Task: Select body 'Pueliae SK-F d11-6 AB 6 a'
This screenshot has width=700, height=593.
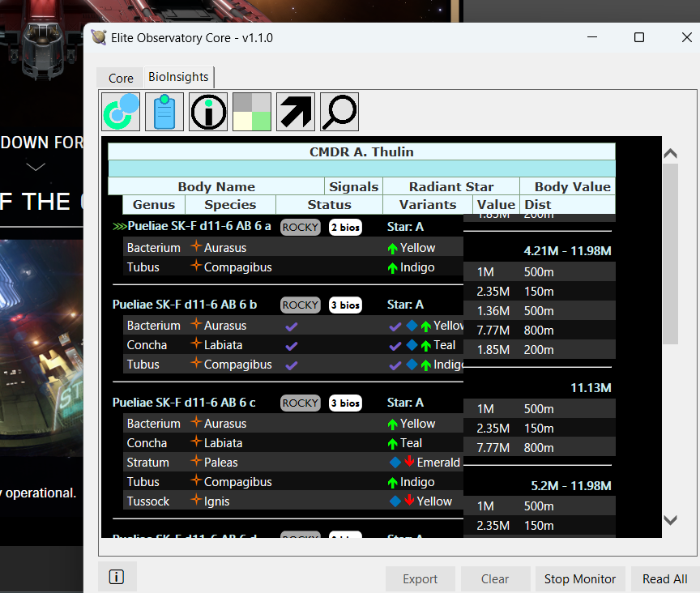Action: coord(199,226)
